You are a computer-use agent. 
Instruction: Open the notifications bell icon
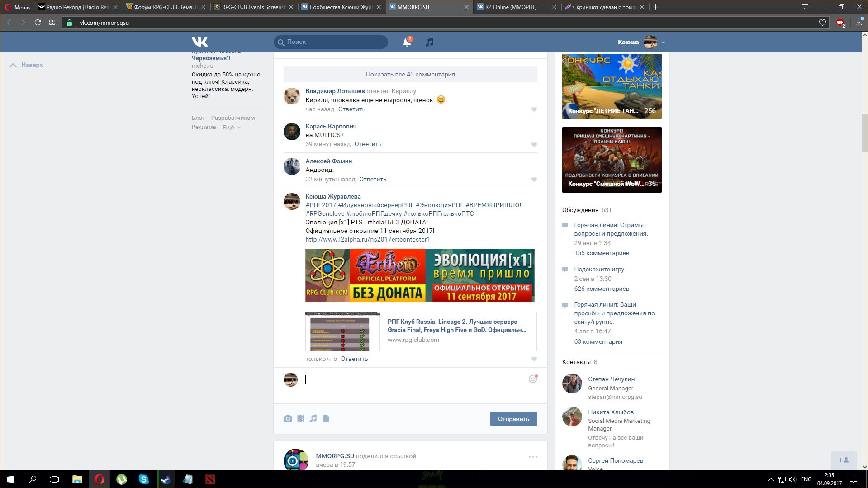pos(407,42)
